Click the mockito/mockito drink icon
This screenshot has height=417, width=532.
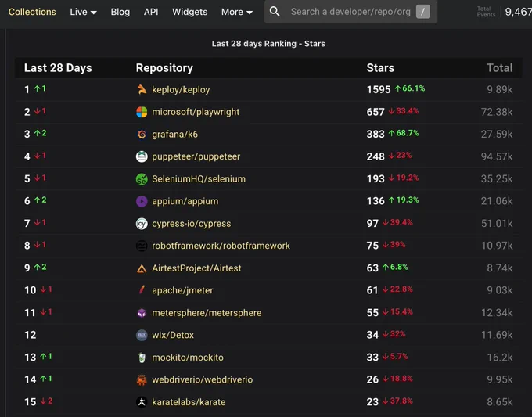pyautogui.click(x=142, y=358)
